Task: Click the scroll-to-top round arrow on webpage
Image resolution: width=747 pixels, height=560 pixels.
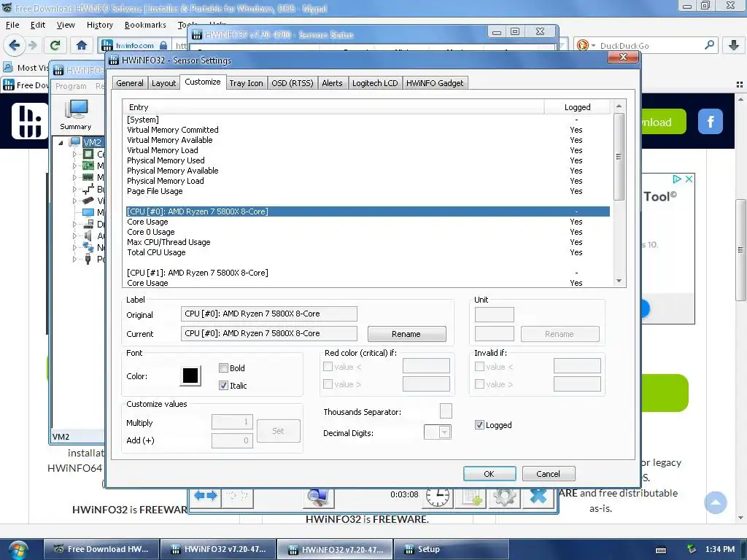Action: pyautogui.click(x=716, y=502)
